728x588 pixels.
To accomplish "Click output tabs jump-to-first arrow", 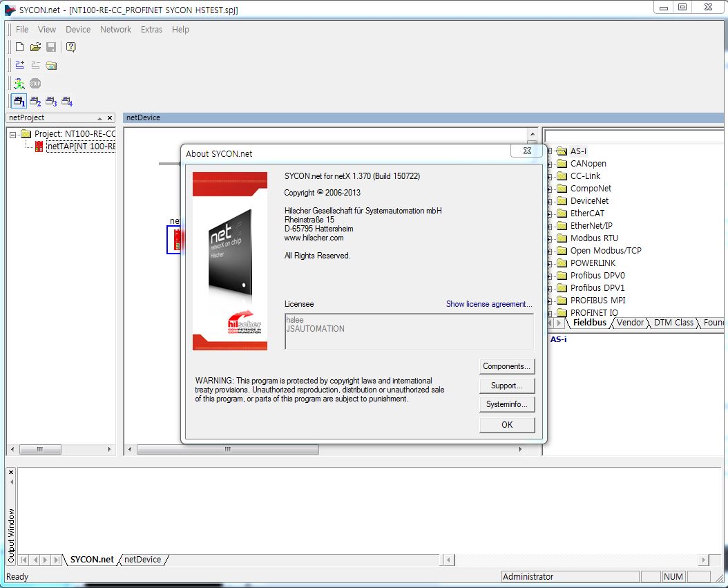I will click(23, 560).
